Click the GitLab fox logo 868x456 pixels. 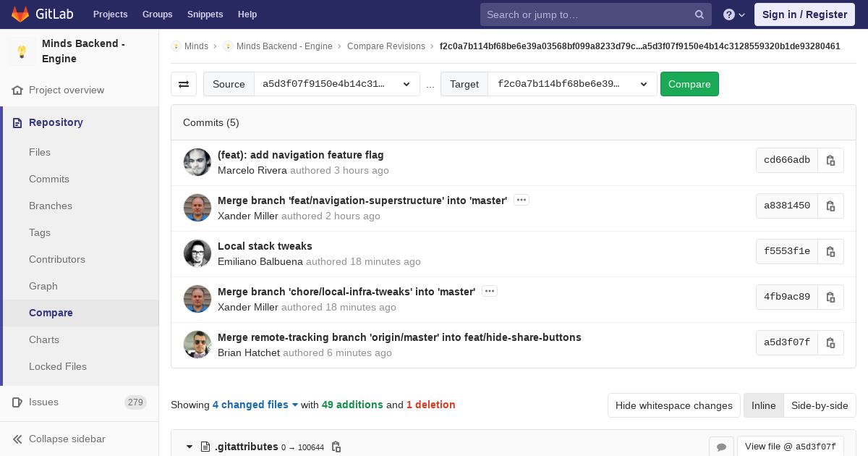point(20,14)
